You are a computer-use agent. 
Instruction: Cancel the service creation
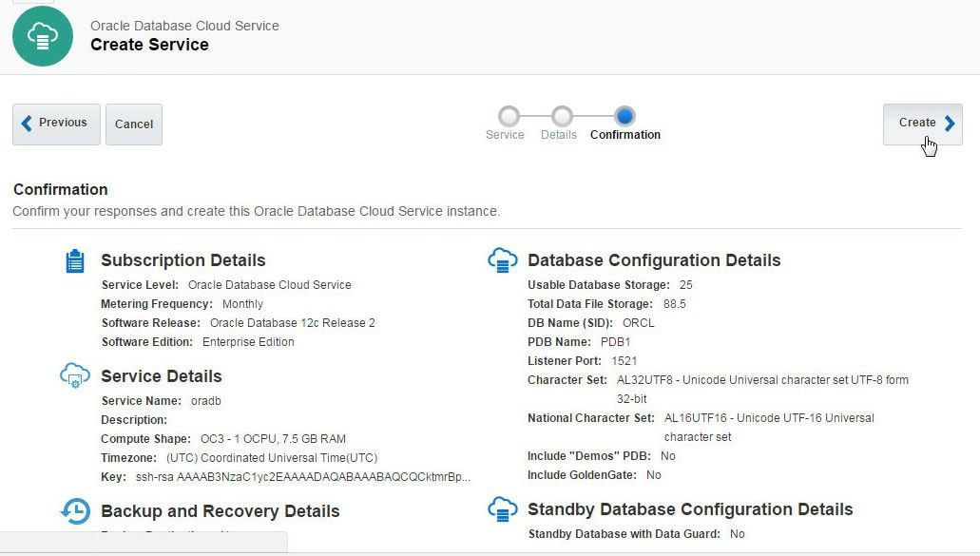pos(134,125)
